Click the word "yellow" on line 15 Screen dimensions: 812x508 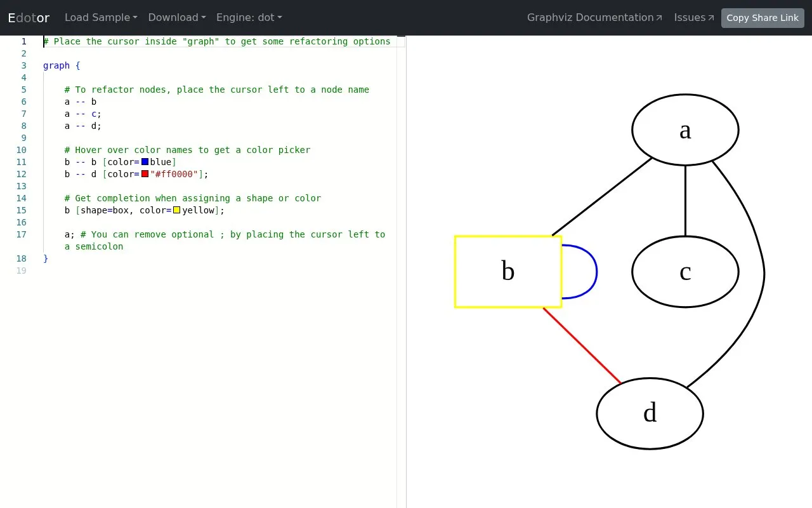[198, 210]
